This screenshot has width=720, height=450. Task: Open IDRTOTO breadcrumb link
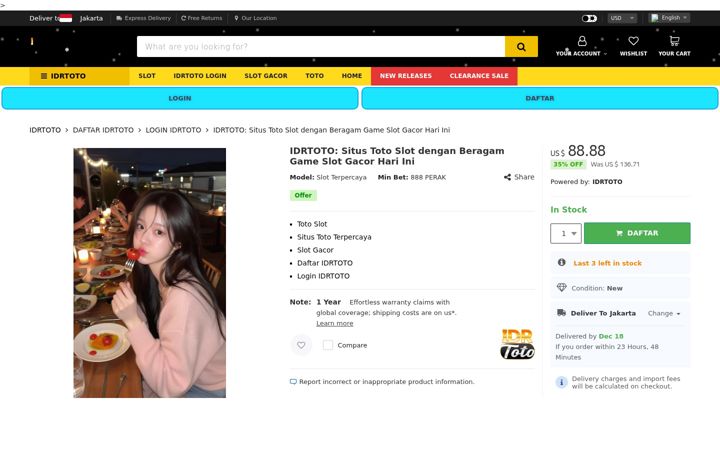(x=45, y=130)
